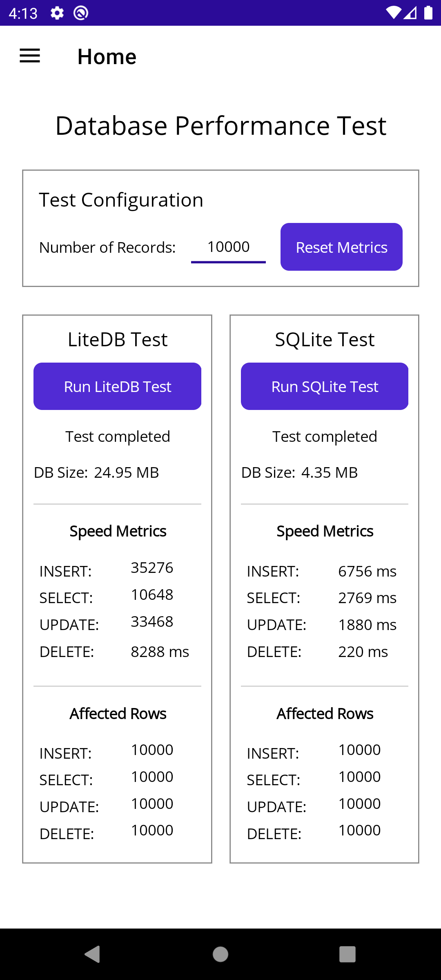
Task: Tap the circular notification icon beside gear
Action: pos(81,13)
